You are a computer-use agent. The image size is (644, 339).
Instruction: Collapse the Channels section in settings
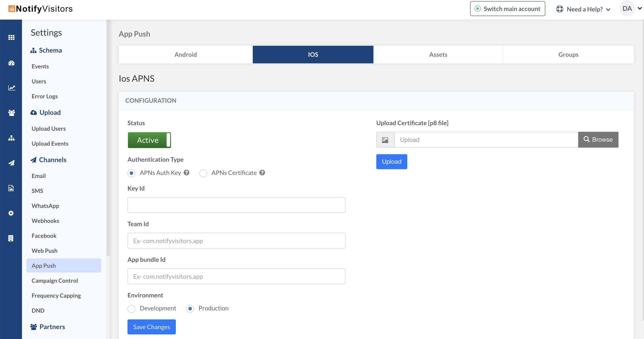click(53, 160)
